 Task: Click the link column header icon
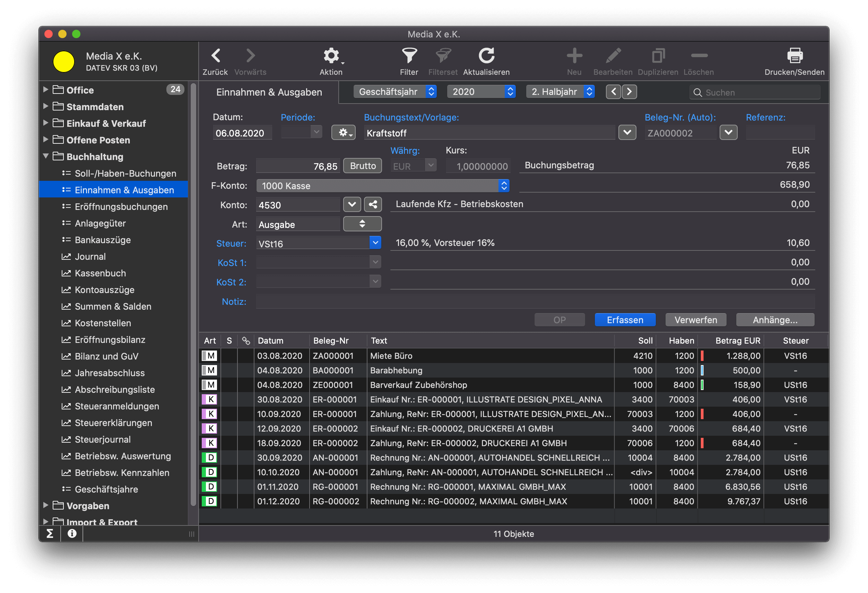tap(246, 340)
